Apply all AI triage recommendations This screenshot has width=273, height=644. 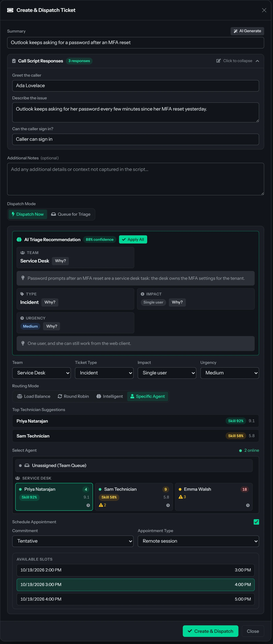point(133,239)
